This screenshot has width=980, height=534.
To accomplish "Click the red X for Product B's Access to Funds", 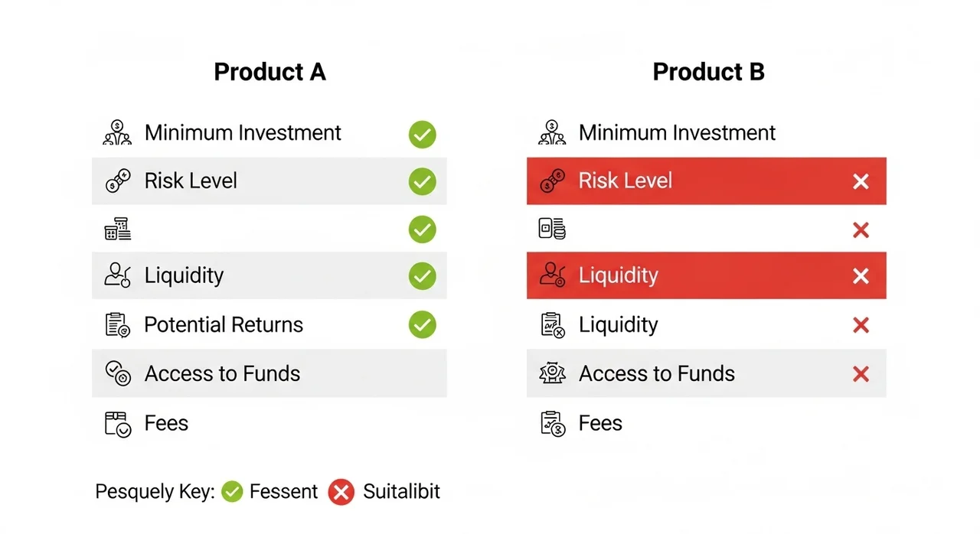I will pyautogui.click(x=861, y=373).
